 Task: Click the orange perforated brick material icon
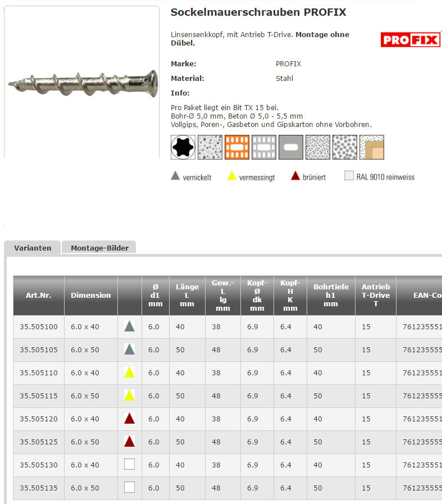point(237,147)
